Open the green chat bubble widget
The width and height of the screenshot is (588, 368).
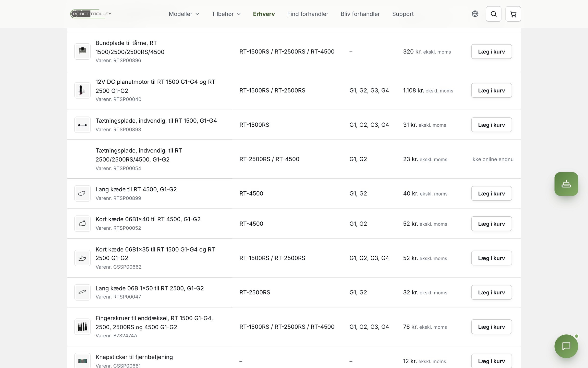(566, 346)
